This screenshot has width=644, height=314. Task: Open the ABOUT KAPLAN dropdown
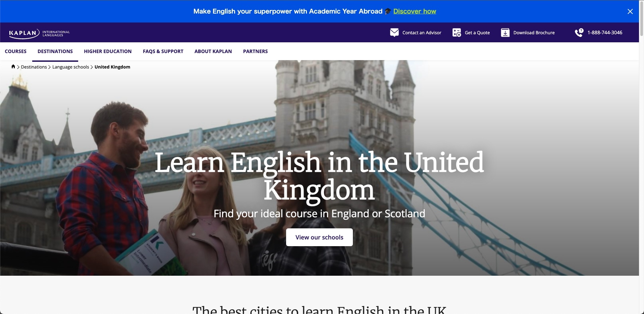213,51
